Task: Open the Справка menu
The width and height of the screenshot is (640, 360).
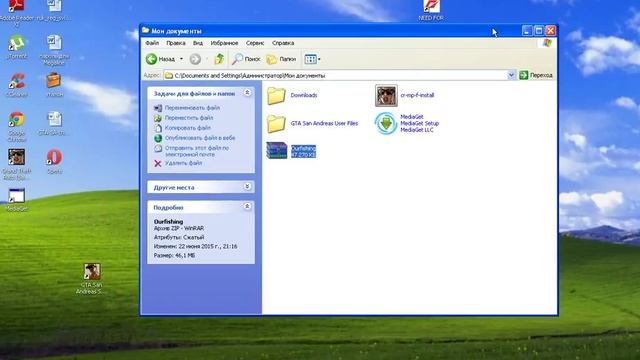Action: (x=283, y=43)
